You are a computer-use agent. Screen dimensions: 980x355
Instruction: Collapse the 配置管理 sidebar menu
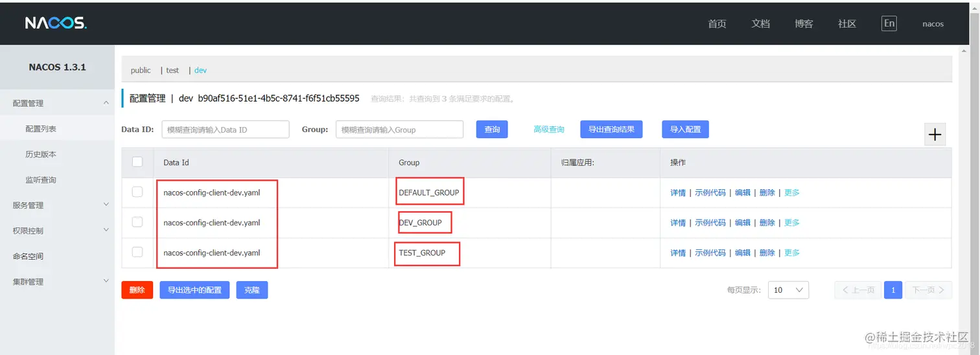tap(57, 103)
